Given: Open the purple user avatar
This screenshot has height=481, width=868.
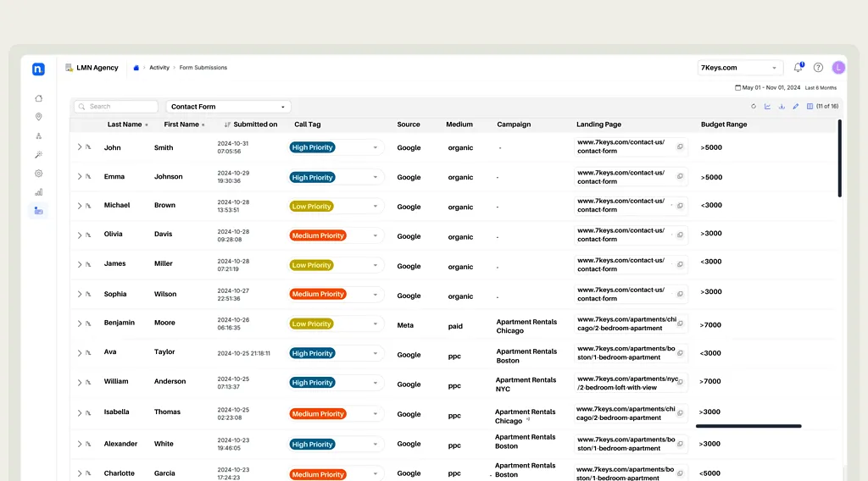Looking at the screenshot, I should 838,68.
